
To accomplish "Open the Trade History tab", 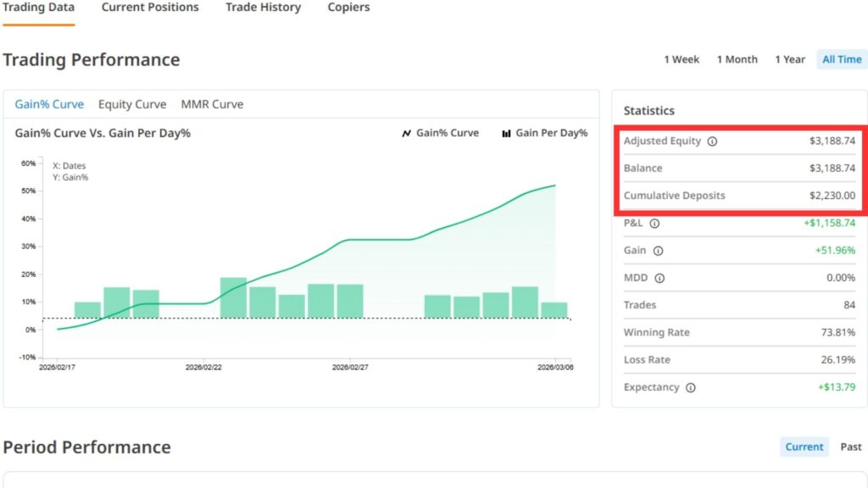I will pyautogui.click(x=263, y=8).
